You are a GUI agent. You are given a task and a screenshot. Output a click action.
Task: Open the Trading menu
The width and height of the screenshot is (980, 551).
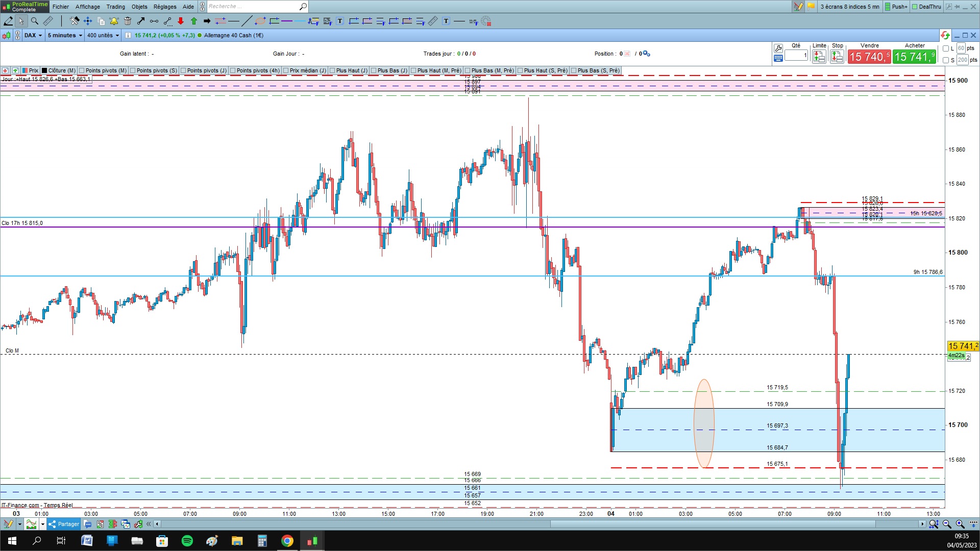click(x=115, y=7)
